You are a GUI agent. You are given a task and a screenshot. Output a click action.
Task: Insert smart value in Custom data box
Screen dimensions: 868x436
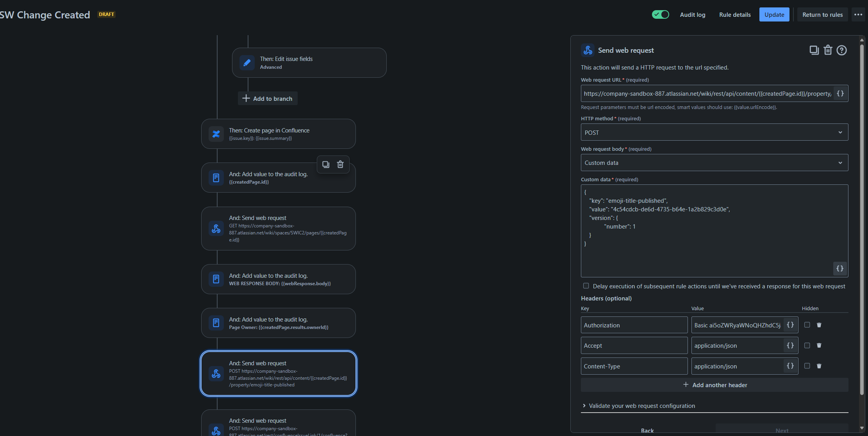coord(840,268)
